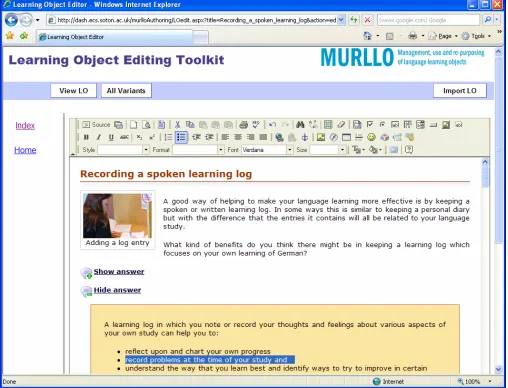
Task: Insert a form with the Form icon
Action: (x=357, y=125)
